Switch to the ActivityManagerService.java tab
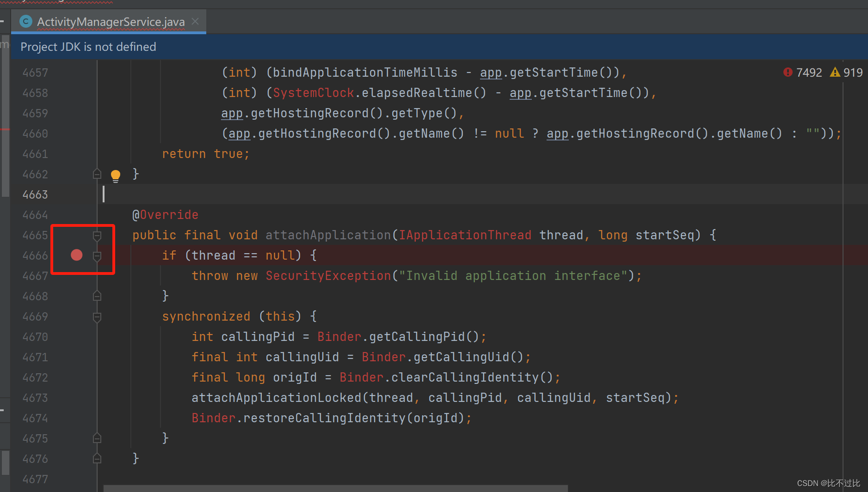 click(111, 21)
